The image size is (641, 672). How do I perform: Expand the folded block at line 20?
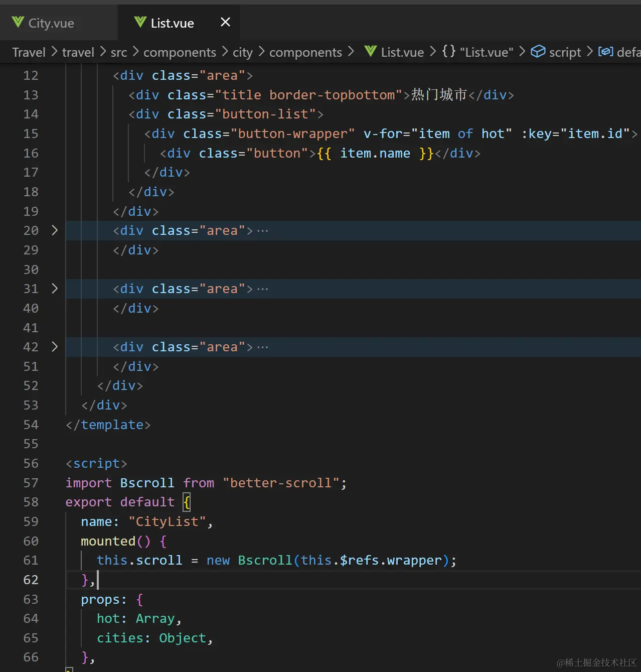pyautogui.click(x=55, y=230)
